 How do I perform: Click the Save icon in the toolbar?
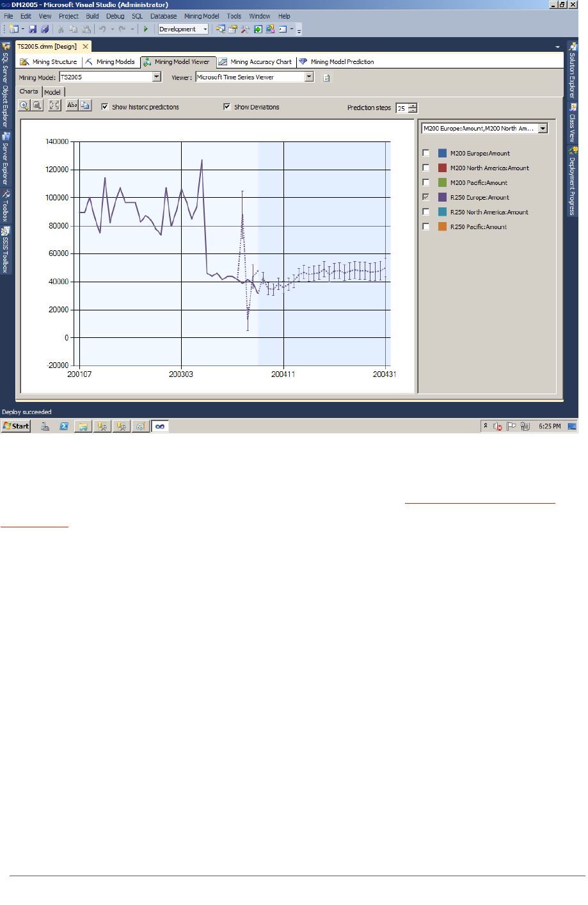[33, 29]
